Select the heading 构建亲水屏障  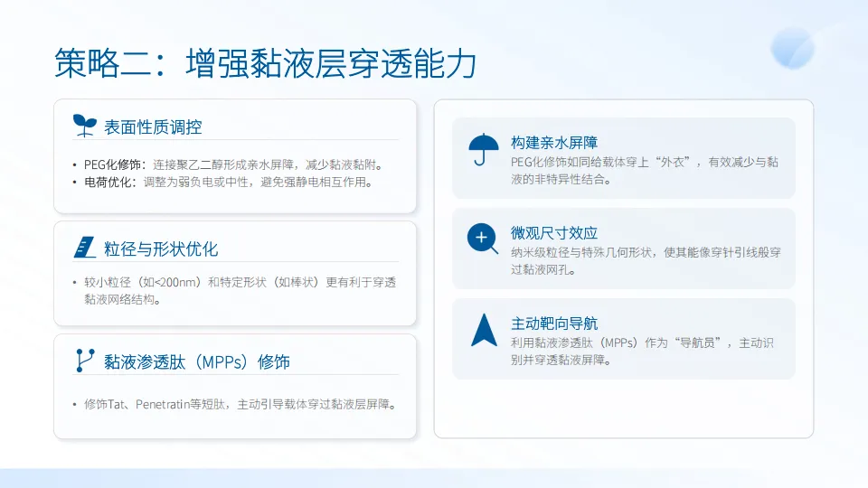(554, 143)
